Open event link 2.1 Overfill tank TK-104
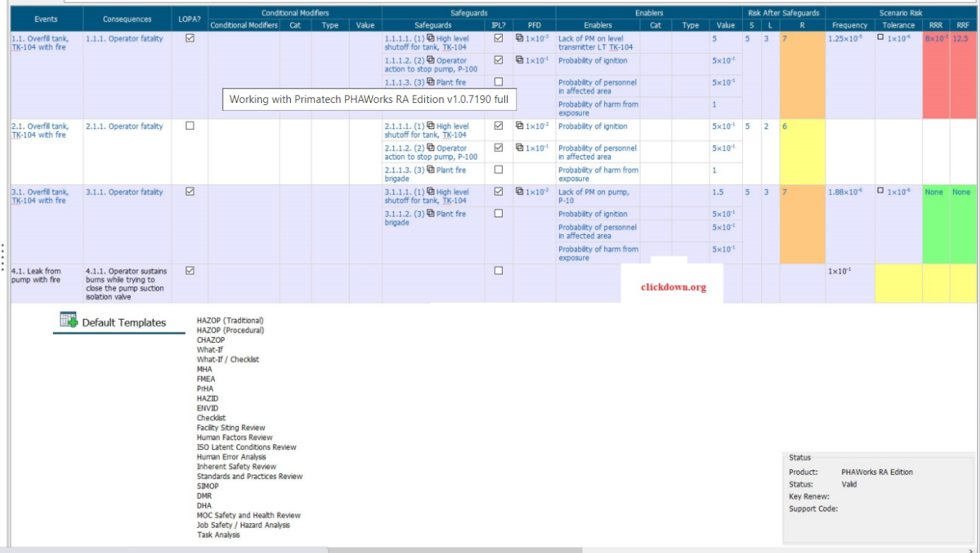 40,130
